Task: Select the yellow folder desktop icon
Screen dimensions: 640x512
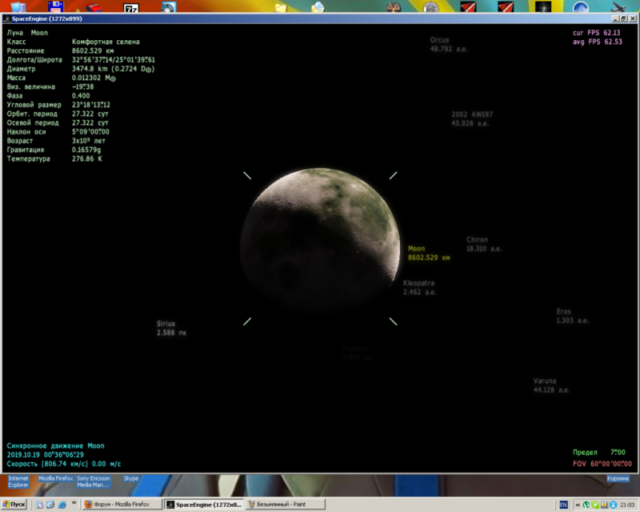Action: [281, 7]
